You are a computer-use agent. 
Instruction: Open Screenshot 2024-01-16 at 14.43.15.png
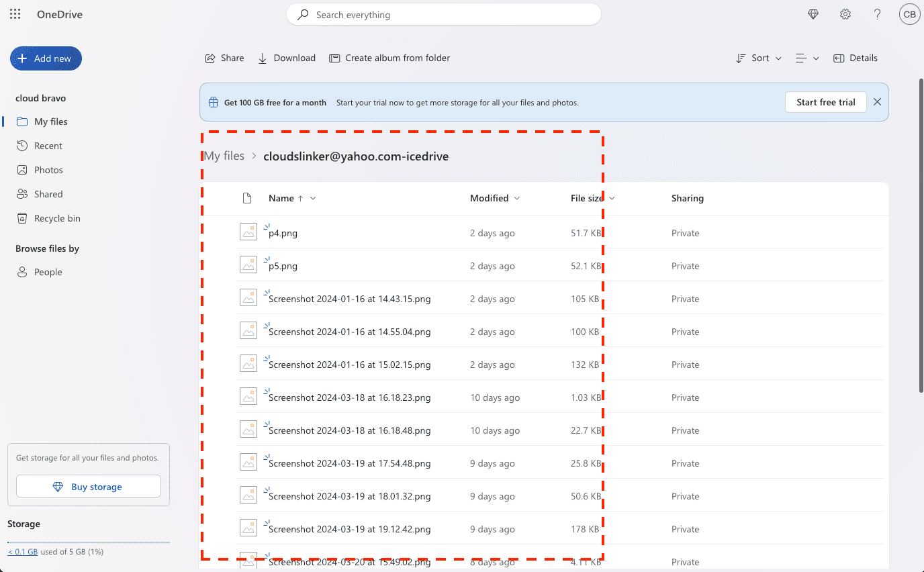click(350, 299)
